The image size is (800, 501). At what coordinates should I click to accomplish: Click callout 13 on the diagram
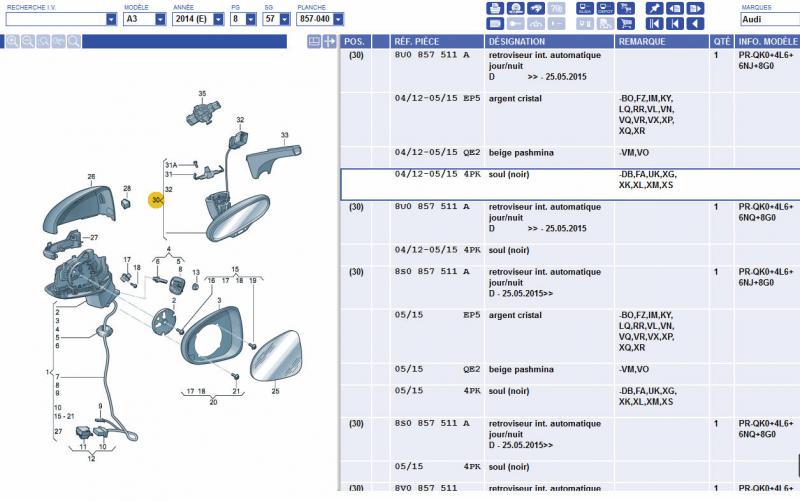pyautogui.click(x=195, y=272)
